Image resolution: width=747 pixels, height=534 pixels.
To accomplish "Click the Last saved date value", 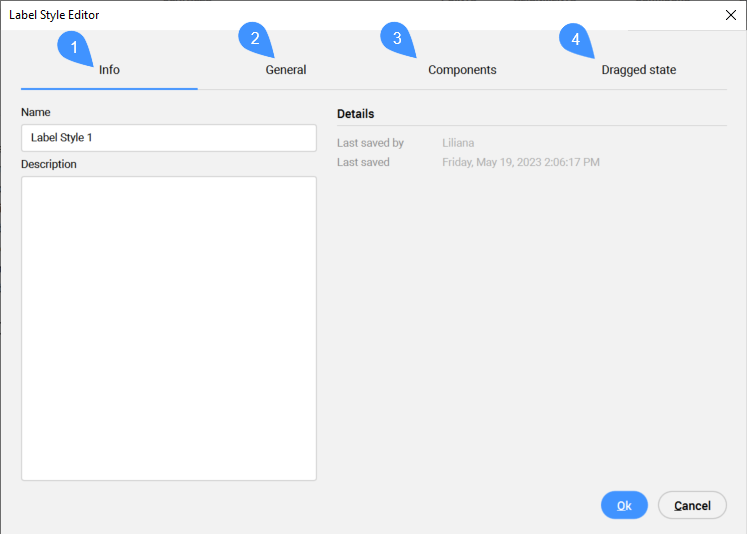I will click(520, 162).
